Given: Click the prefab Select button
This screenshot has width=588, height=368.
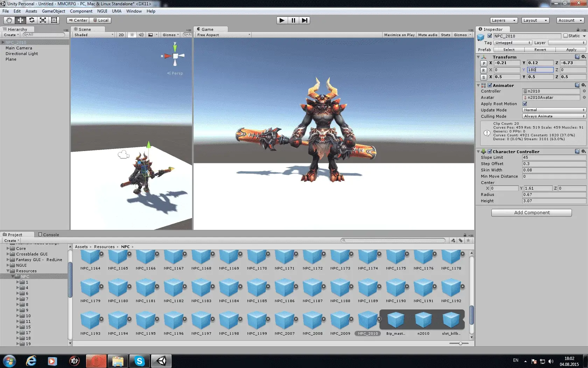Looking at the screenshot, I should 509,50.
